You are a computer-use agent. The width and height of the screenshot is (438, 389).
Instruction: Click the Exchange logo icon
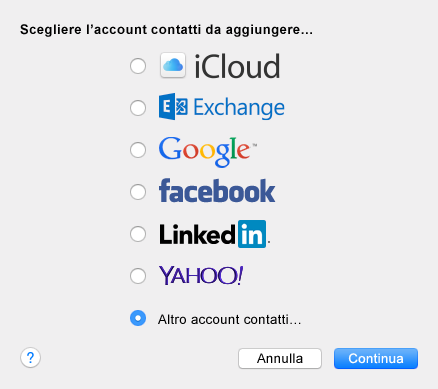coord(173,107)
